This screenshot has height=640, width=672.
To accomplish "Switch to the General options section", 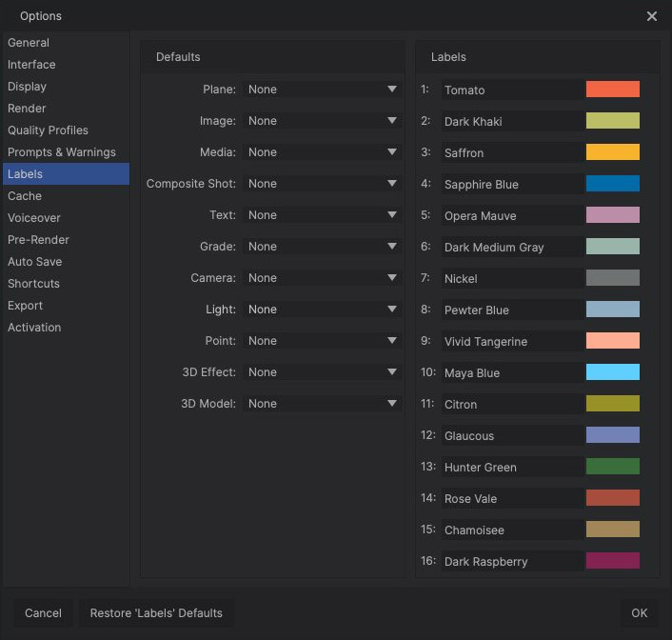I will pos(29,43).
